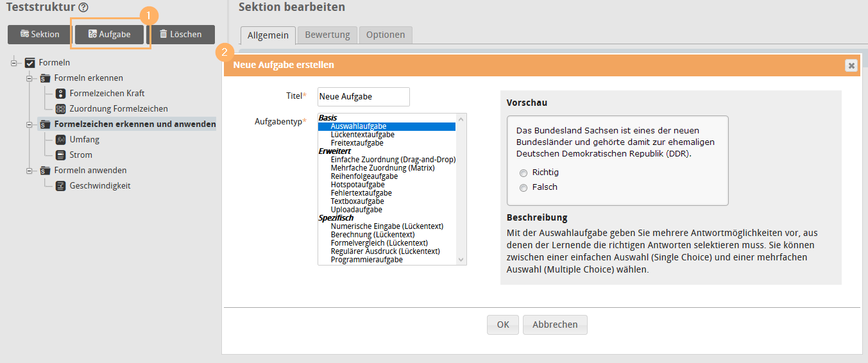Click the Abbrechen button
The image size is (868, 363).
[555, 325]
